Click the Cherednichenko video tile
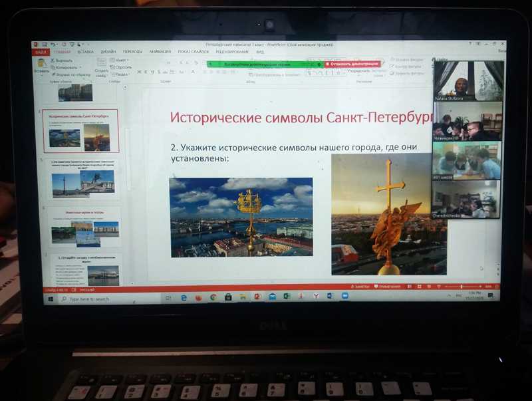Viewport: 532px width, 401px height. (x=465, y=199)
